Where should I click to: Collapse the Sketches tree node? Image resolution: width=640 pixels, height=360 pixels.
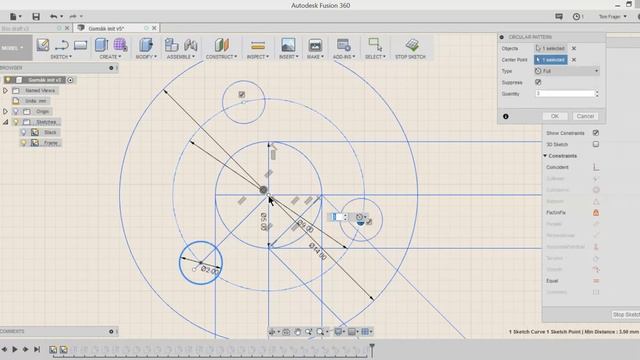(5, 122)
